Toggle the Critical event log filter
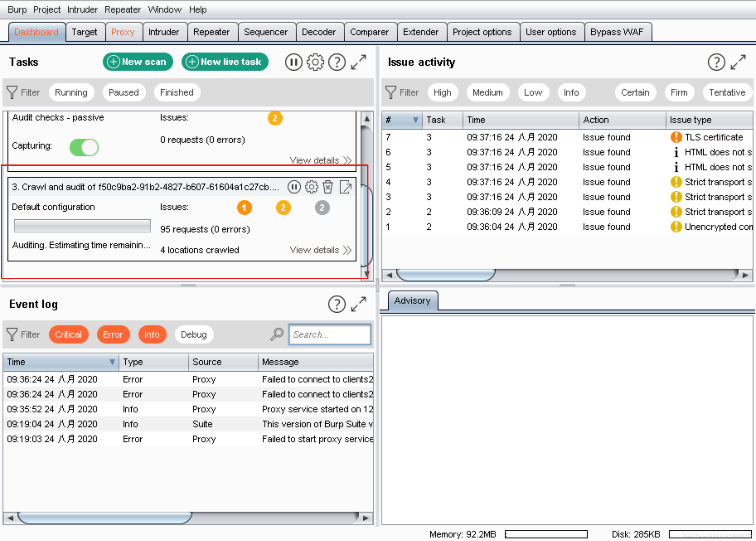 pyautogui.click(x=68, y=334)
